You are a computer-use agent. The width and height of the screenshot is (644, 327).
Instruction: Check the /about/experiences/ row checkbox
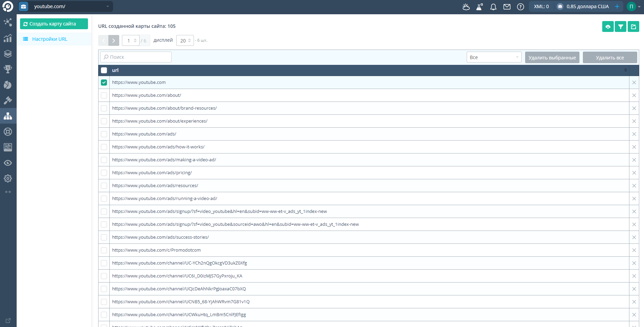coord(104,121)
